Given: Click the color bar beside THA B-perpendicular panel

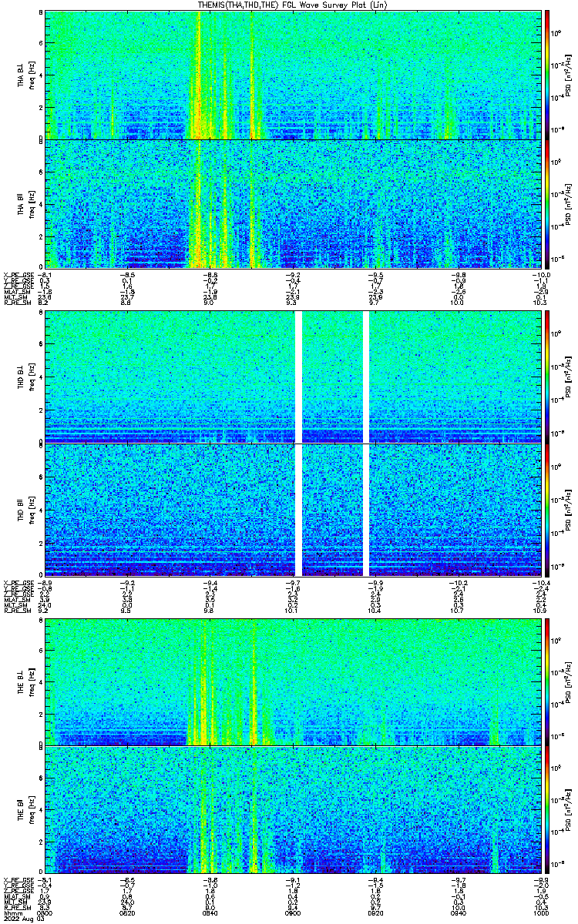Looking at the screenshot, I should (548, 75).
